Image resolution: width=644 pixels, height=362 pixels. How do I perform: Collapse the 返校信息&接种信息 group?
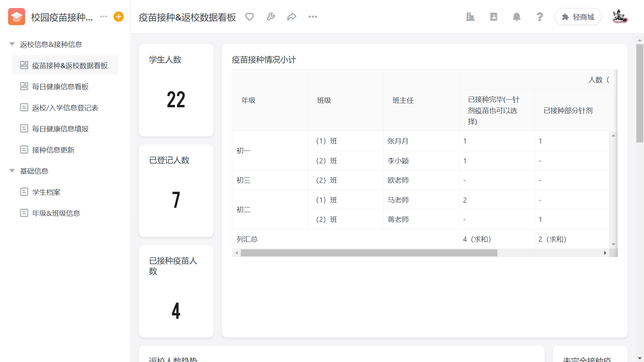(12, 44)
